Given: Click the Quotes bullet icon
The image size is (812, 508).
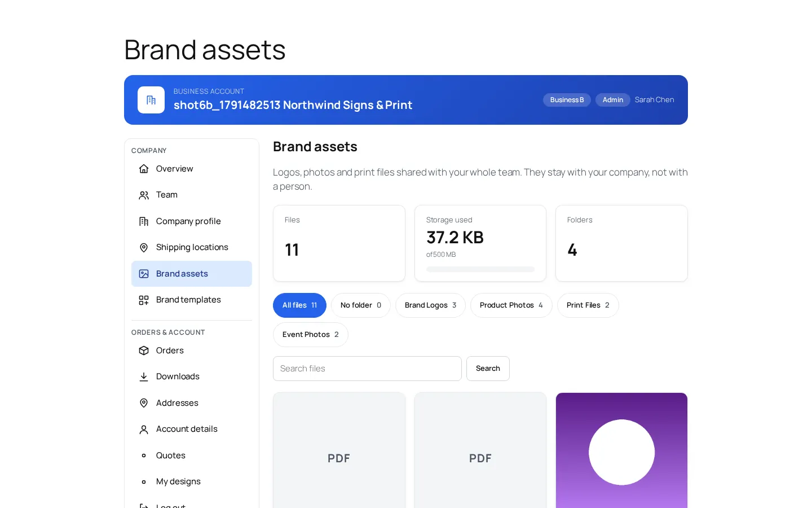Looking at the screenshot, I should pyautogui.click(x=144, y=456).
